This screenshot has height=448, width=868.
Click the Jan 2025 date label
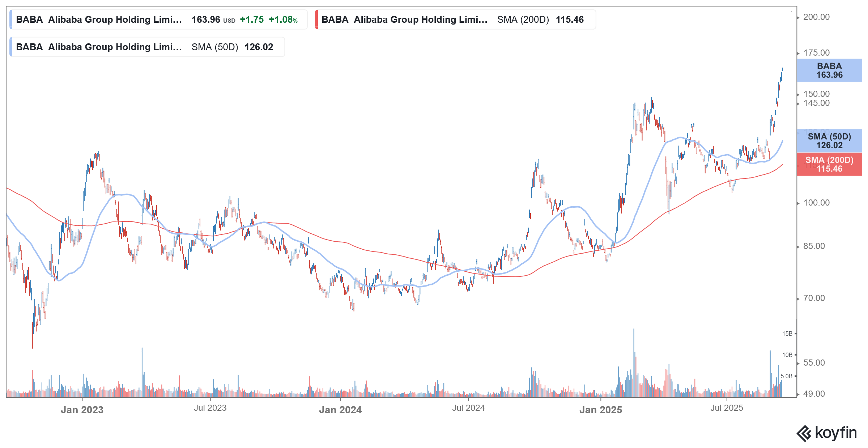click(601, 410)
